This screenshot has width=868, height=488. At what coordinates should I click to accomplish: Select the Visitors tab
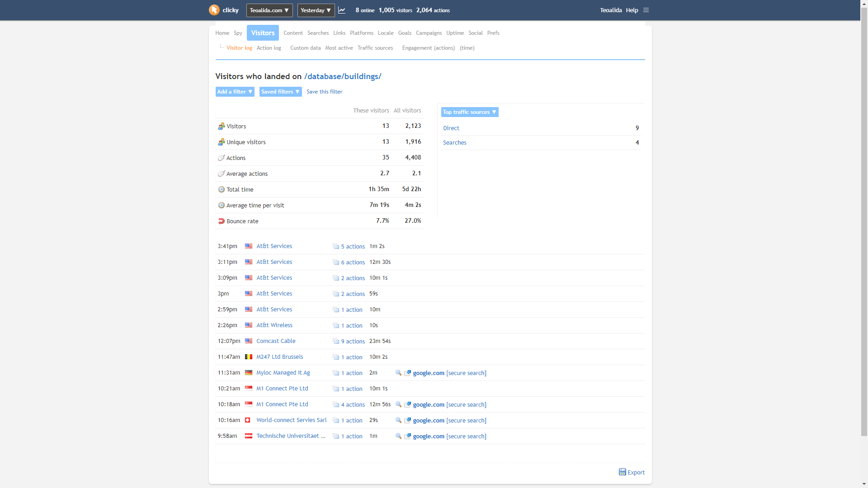tap(263, 33)
